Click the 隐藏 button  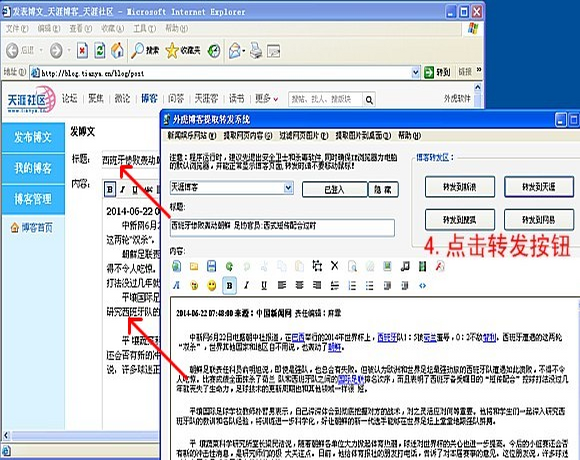(x=383, y=190)
